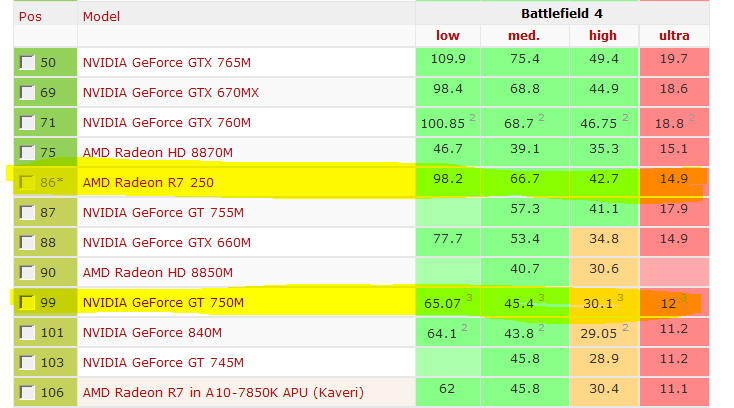Tick the checkbox for position 103
Viewport: 734px width, 408px height.
click(x=27, y=362)
